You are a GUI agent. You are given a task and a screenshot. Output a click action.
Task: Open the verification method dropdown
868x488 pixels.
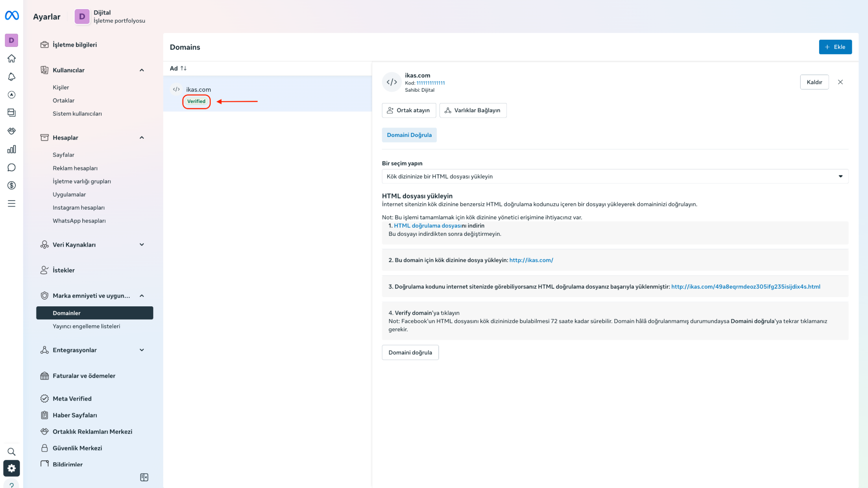point(615,176)
